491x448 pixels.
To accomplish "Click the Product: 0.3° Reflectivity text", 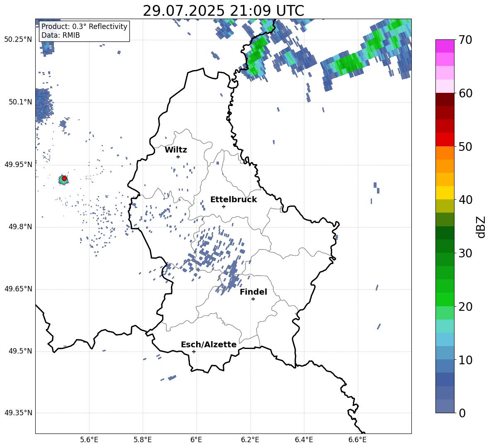I will click(x=85, y=26).
